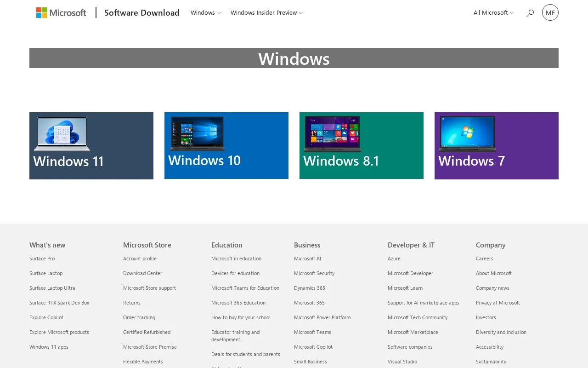Viewport: 588px width, 368px height.
Task: Open Order tracking link
Action: point(139,317)
